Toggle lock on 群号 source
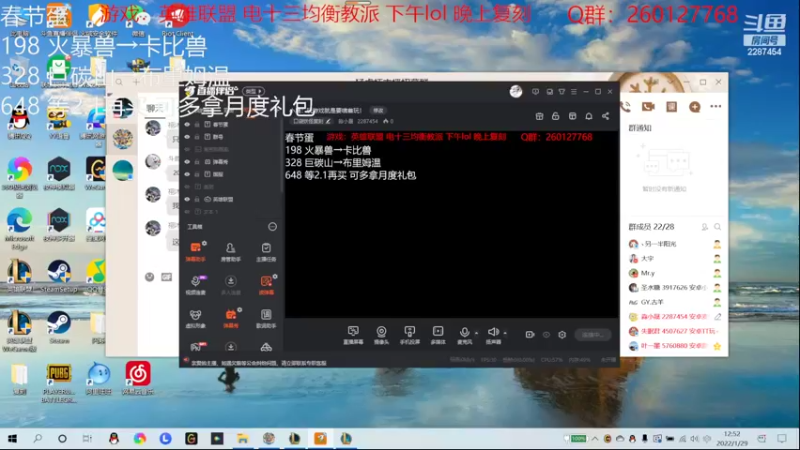 pyautogui.click(x=197, y=137)
